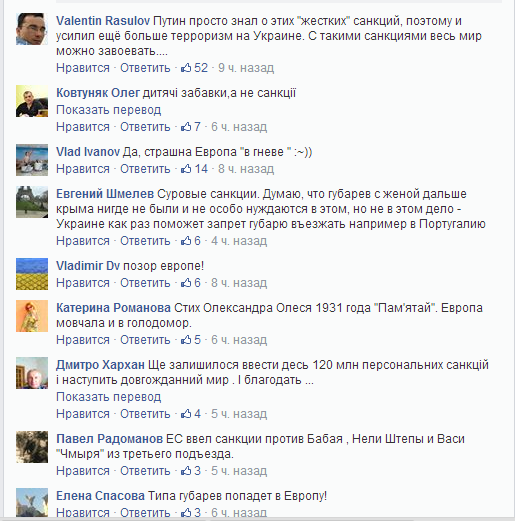Click thumbs-up icon under Катерина Романова comment
This screenshot has width=515, height=521.
[x=186, y=340]
